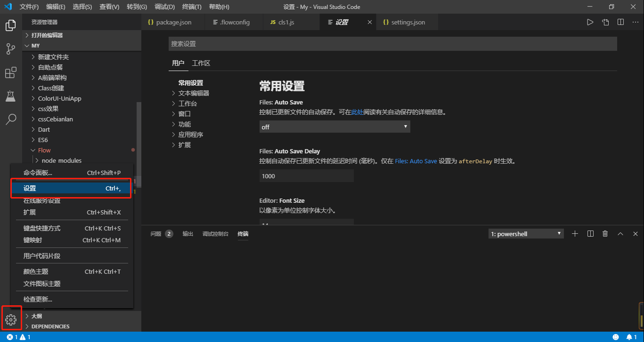Expand the 大纲 section

(x=82, y=316)
